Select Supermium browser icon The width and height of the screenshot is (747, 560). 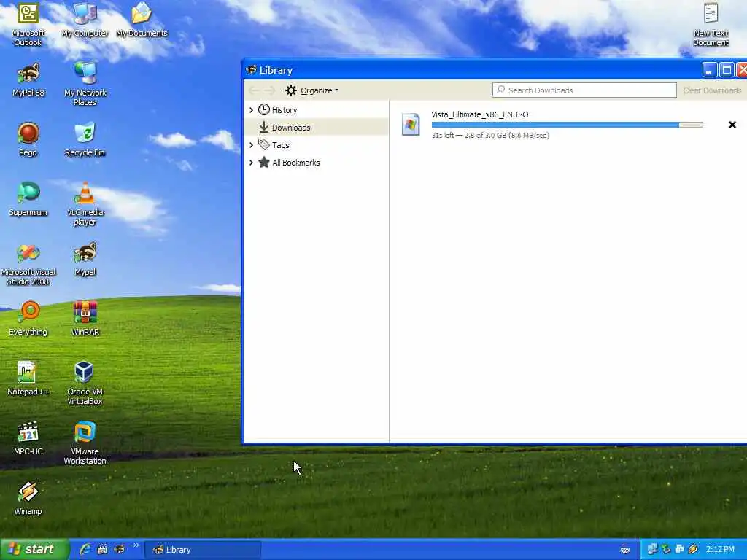click(x=28, y=199)
